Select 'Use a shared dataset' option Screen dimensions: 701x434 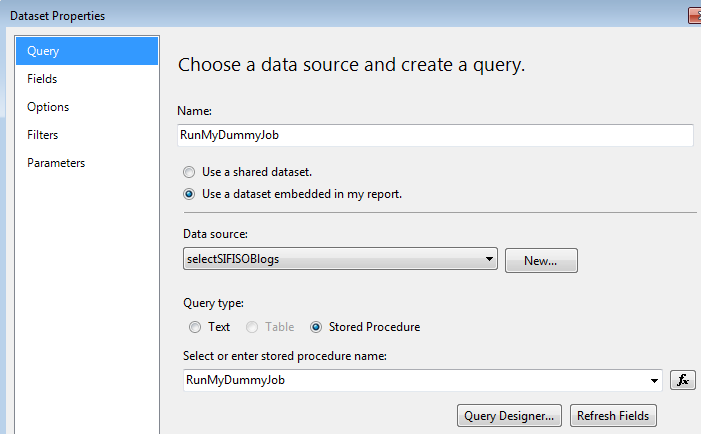[189, 172]
